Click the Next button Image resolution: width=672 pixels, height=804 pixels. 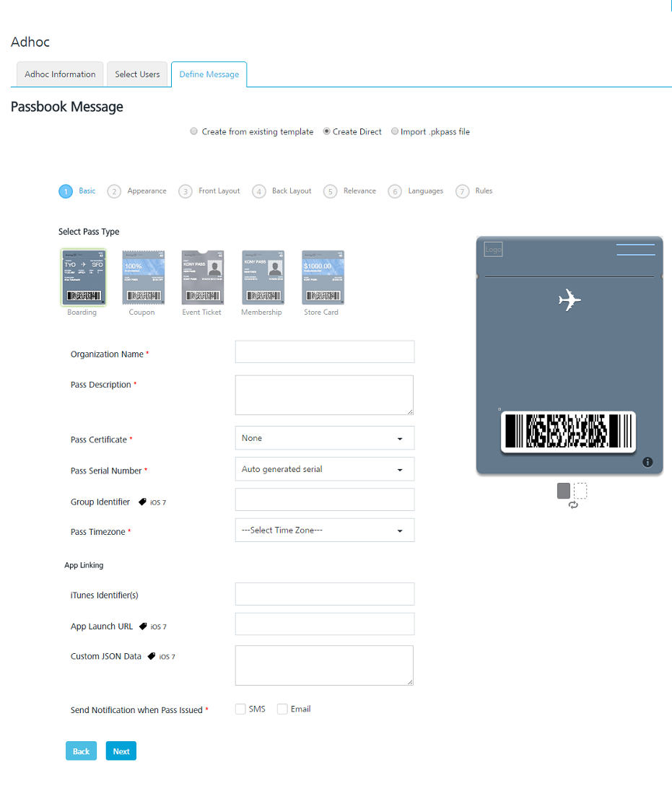(x=121, y=751)
